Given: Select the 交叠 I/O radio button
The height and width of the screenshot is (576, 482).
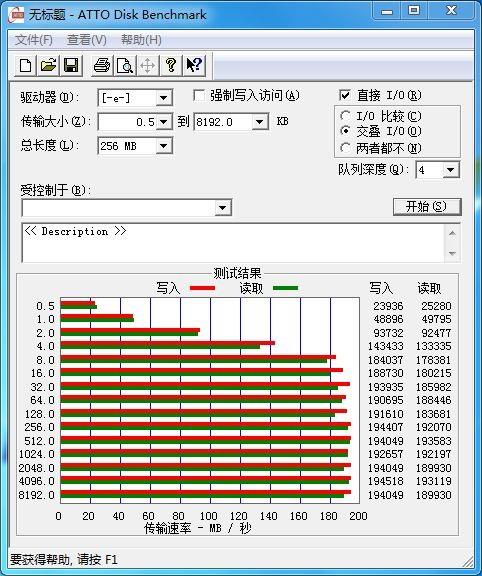Looking at the screenshot, I should (x=345, y=131).
